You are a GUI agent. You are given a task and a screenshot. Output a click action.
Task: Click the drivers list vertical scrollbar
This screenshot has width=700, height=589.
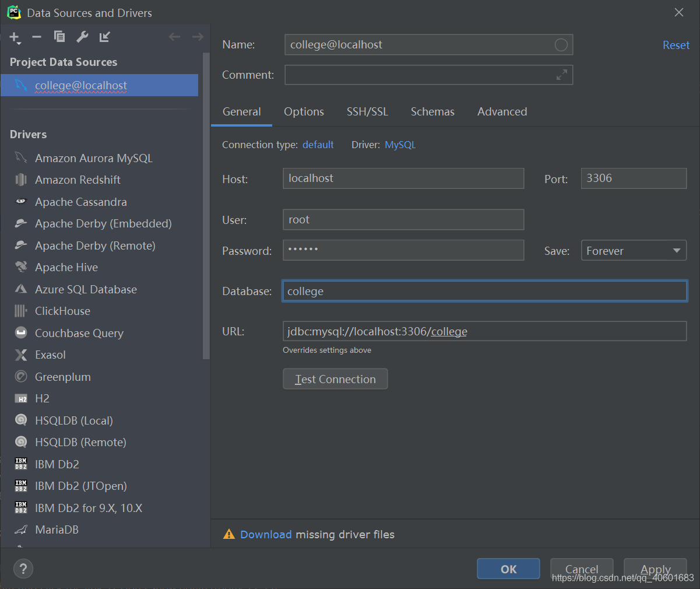point(205,206)
